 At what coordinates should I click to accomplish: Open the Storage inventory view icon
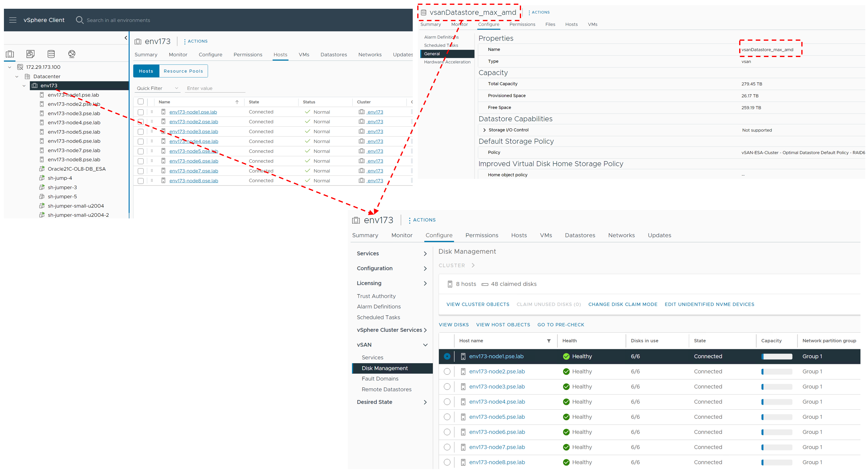click(x=51, y=54)
